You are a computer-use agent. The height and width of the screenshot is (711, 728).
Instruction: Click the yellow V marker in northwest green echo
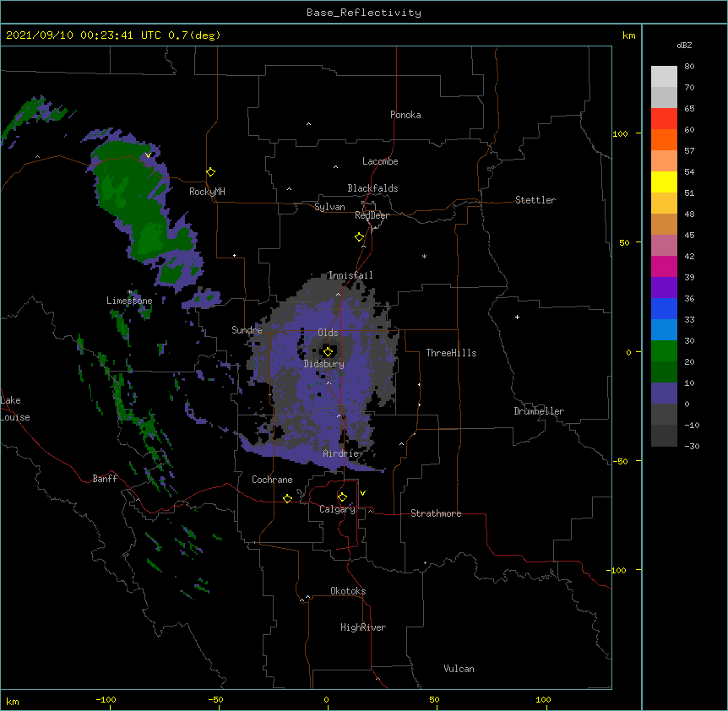coord(148,155)
